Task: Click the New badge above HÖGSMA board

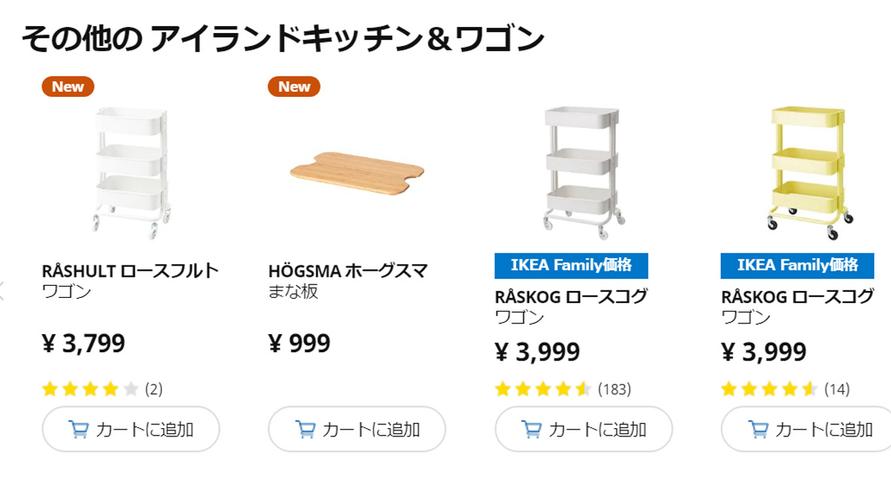Action: click(294, 87)
